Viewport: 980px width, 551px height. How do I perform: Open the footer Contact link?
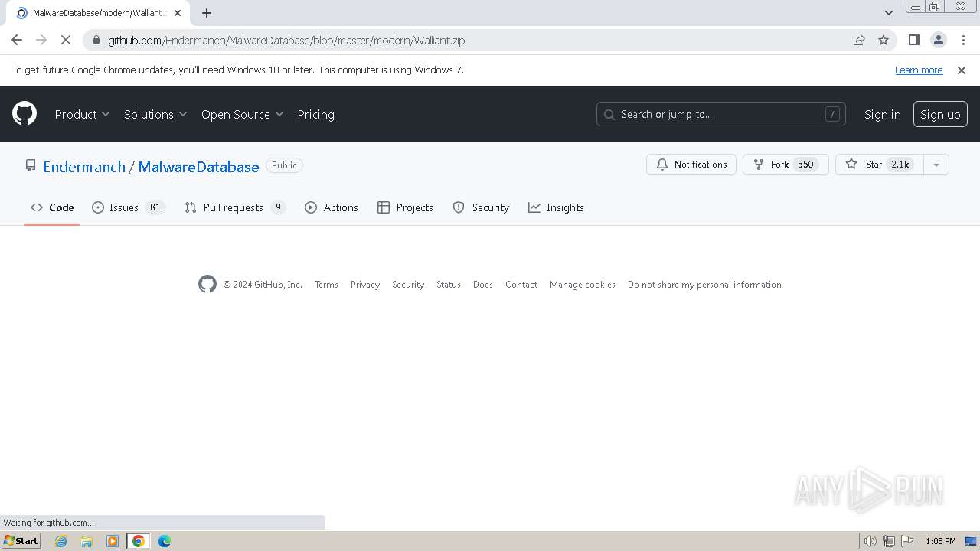pyautogui.click(x=521, y=285)
